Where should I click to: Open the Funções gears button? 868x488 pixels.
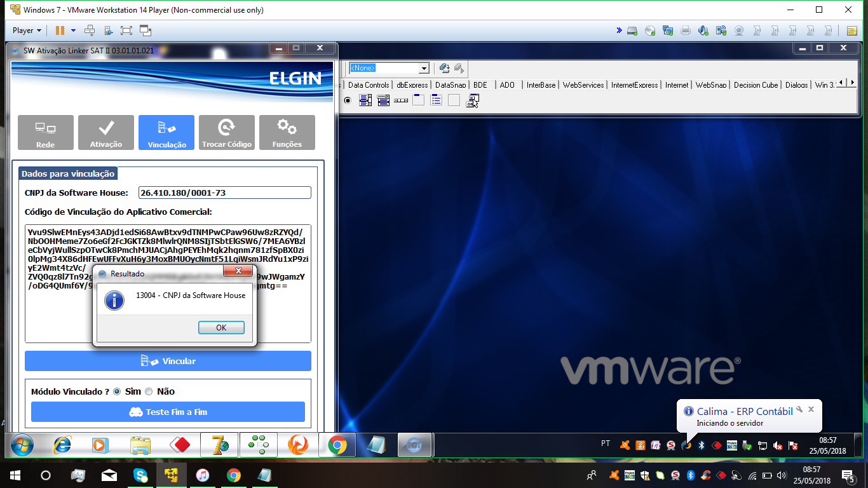(287, 132)
